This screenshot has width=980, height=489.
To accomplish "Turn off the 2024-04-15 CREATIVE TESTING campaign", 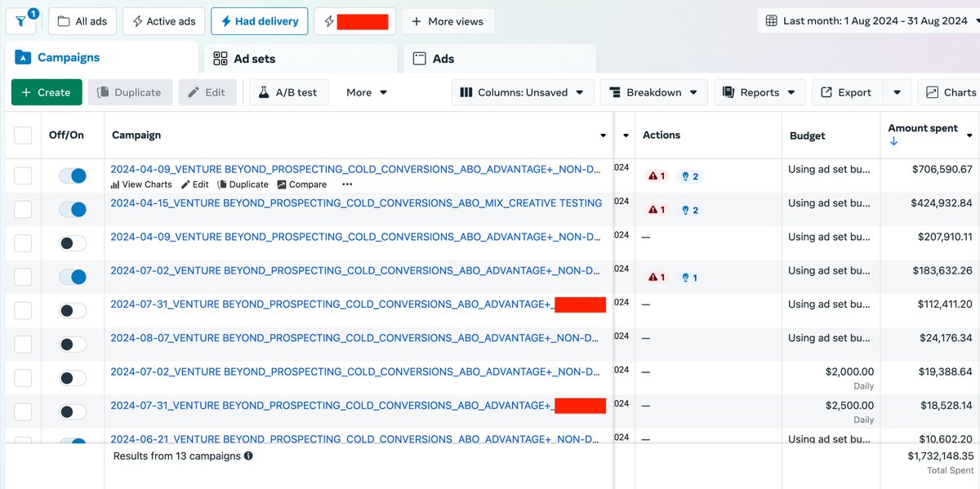I will [x=73, y=209].
